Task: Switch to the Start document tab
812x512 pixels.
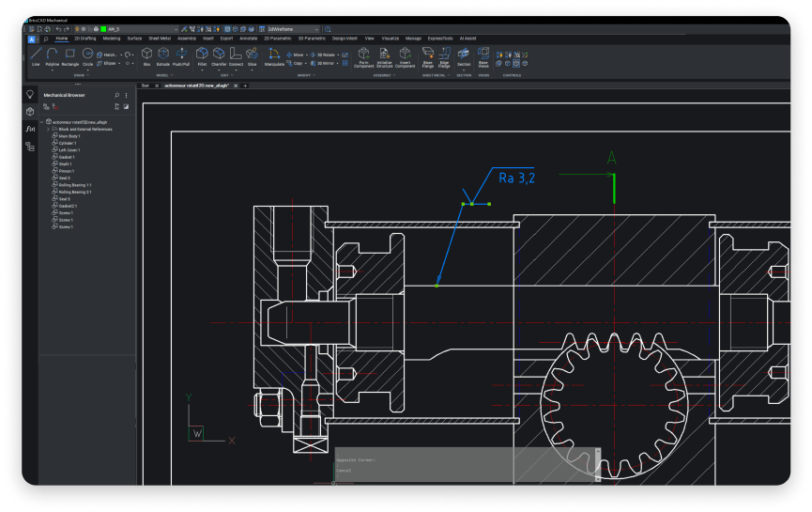Action: (145, 85)
